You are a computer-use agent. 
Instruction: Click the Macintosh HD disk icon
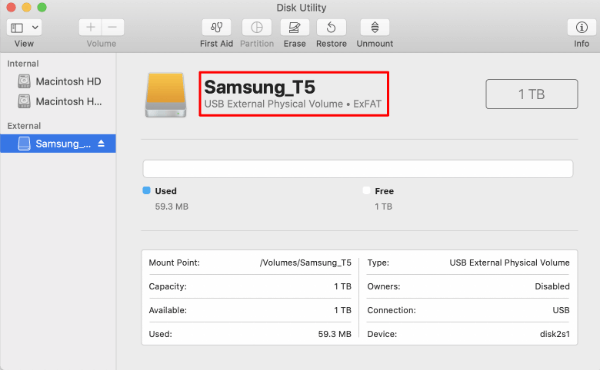24,81
